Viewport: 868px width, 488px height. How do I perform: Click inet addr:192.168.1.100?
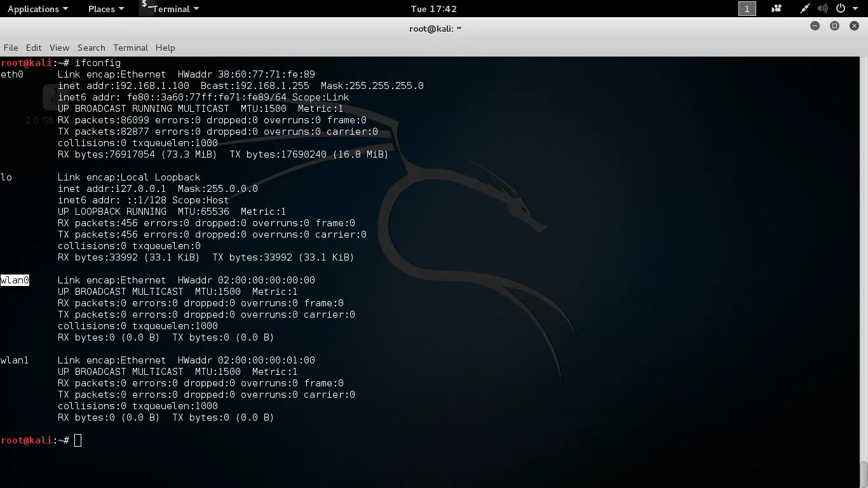pos(123,86)
